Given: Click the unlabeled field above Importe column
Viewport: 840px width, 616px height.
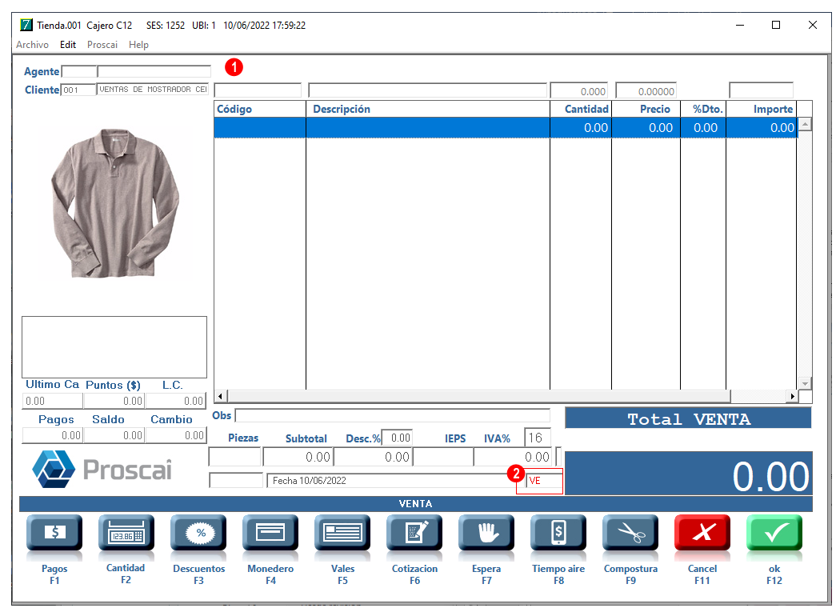Looking at the screenshot, I should pos(761,90).
